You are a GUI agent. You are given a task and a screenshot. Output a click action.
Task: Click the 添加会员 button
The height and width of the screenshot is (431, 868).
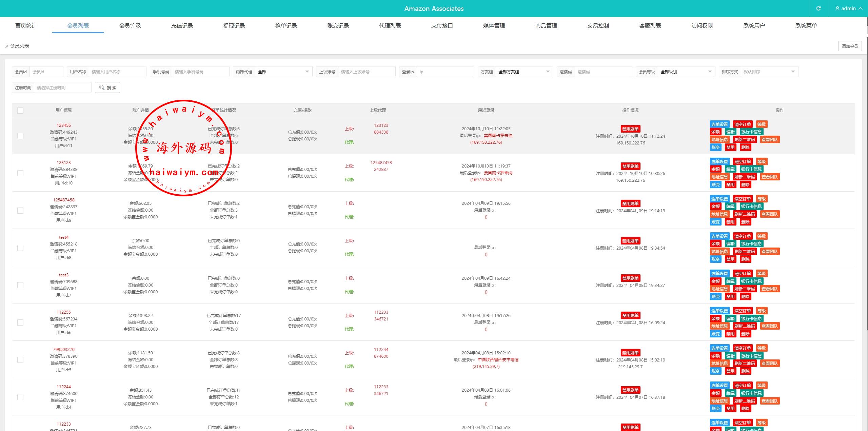point(849,46)
